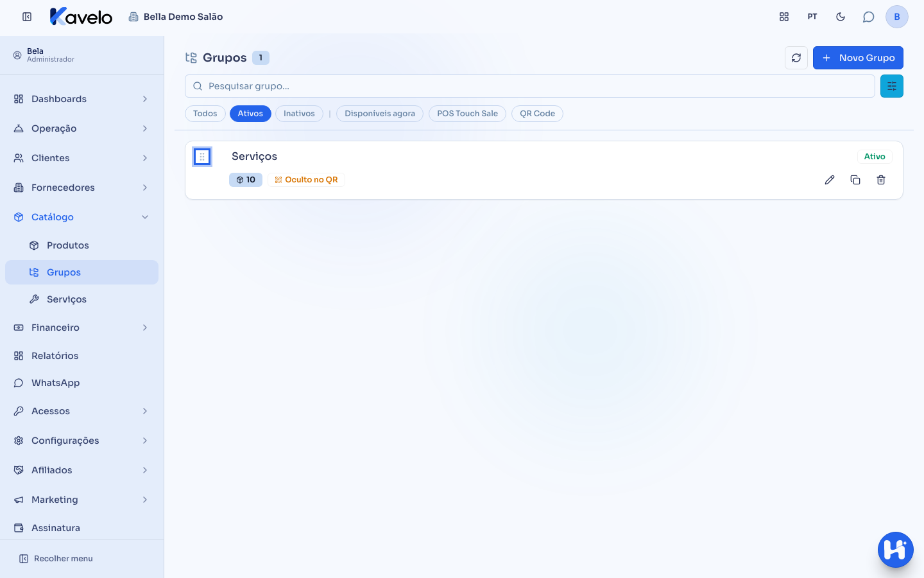Expand the Financeiro menu

pos(81,328)
